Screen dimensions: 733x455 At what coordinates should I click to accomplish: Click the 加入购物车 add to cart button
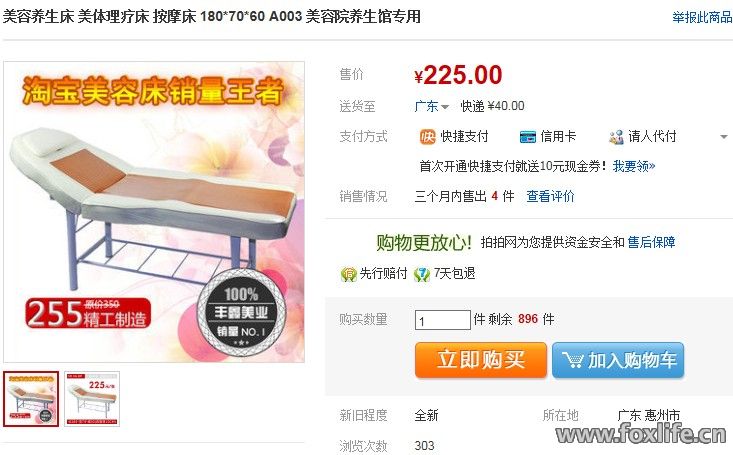click(618, 360)
